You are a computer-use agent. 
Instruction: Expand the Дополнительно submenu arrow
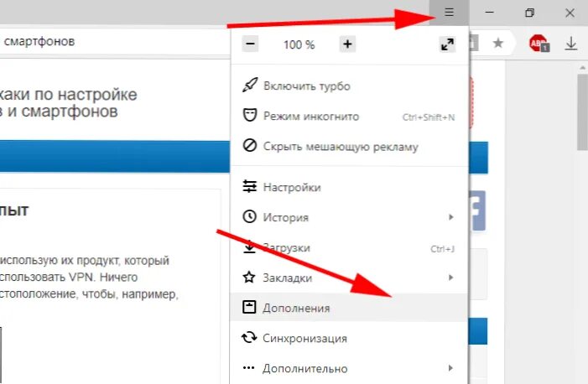pos(450,368)
